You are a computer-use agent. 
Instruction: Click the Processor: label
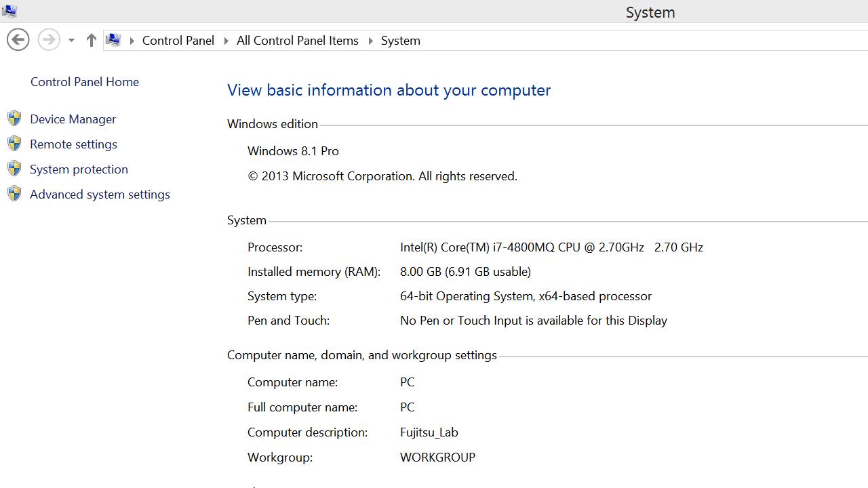275,247
